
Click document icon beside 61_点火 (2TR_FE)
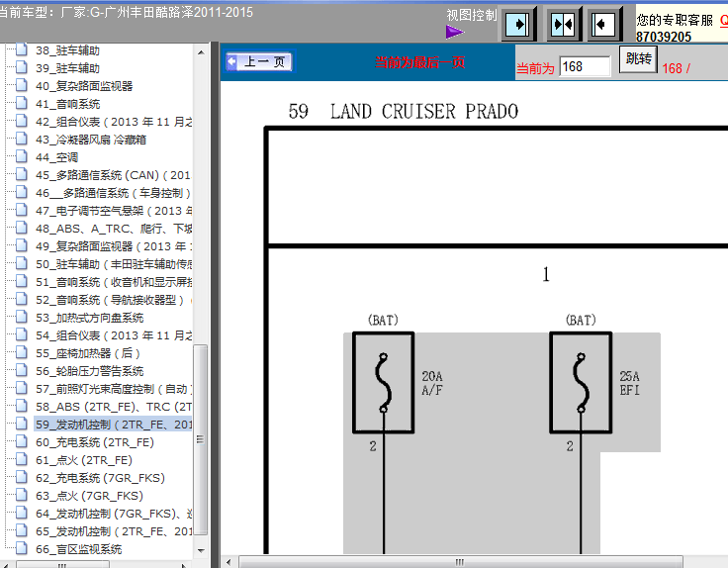[x=22, y=459]
